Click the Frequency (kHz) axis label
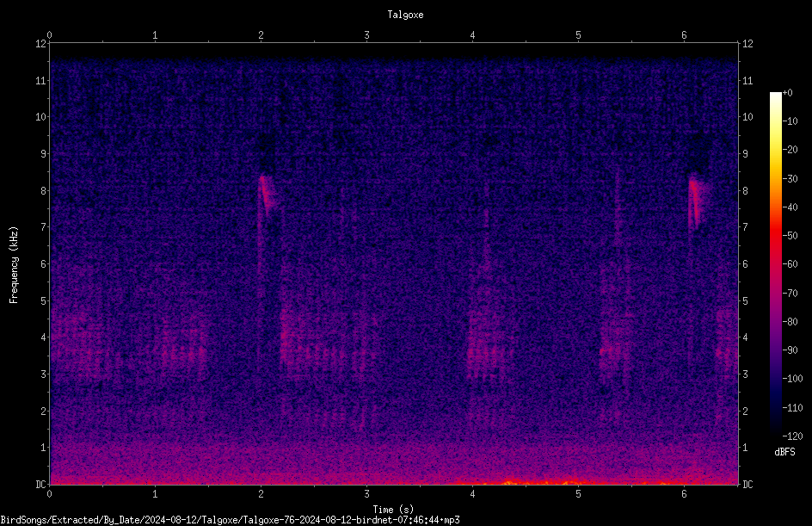Viewport: 812px width, 526px height. coord(14,265)
